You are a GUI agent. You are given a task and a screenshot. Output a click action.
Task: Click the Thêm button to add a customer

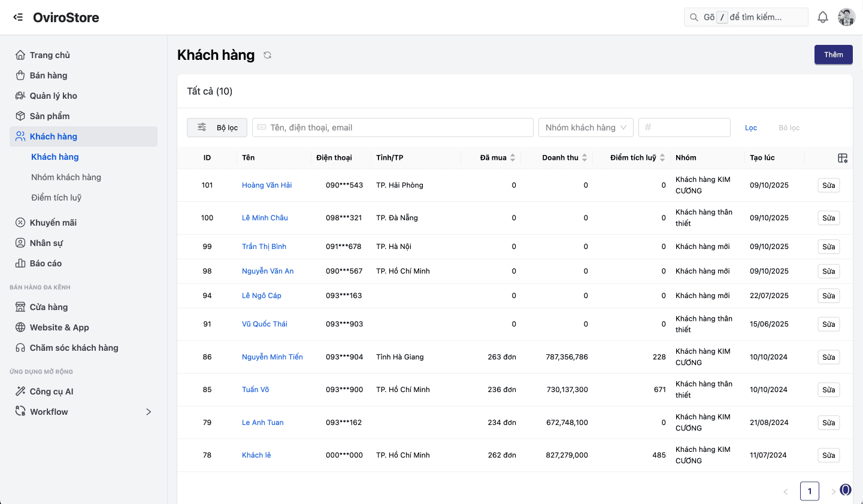[833, 54]
